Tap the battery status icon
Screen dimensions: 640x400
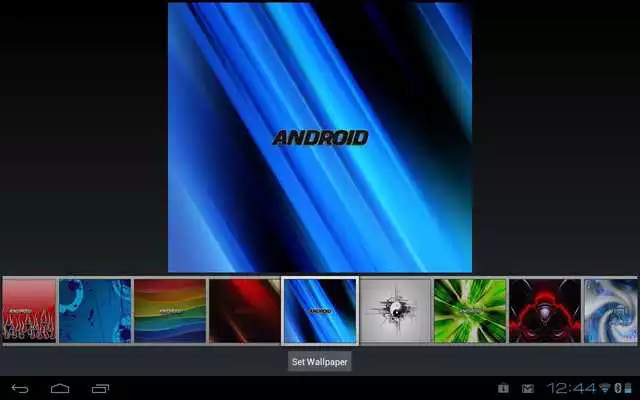(628, 388)
